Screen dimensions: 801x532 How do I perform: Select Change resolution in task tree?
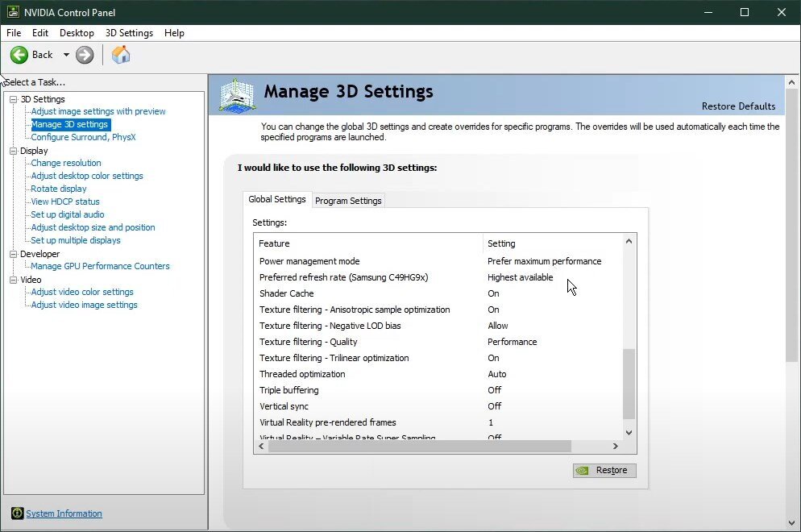pos(66,163)
